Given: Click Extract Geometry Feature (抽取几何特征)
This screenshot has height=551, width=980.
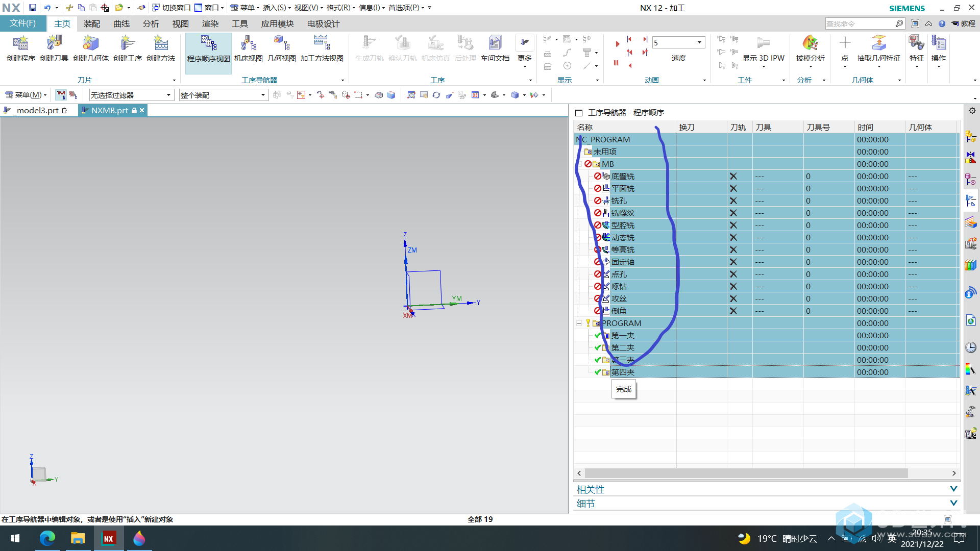Looking at the screenshot, I should pyautogui.click(x=879, y=49).
